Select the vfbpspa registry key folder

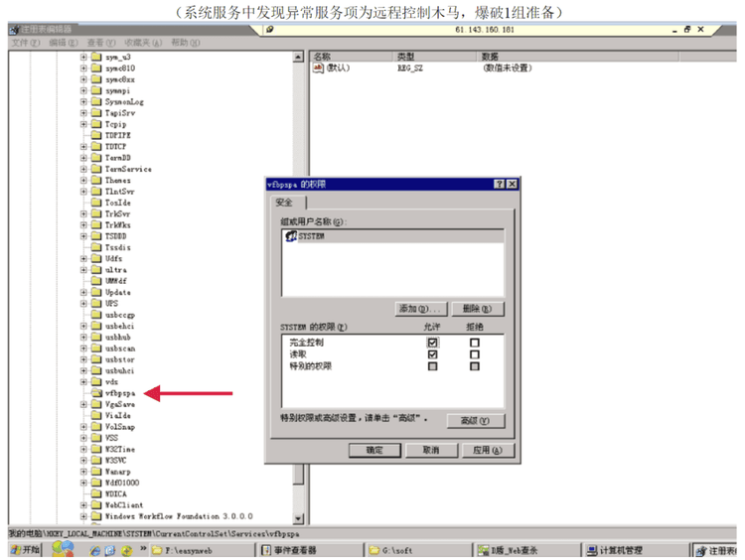(119, 393)
